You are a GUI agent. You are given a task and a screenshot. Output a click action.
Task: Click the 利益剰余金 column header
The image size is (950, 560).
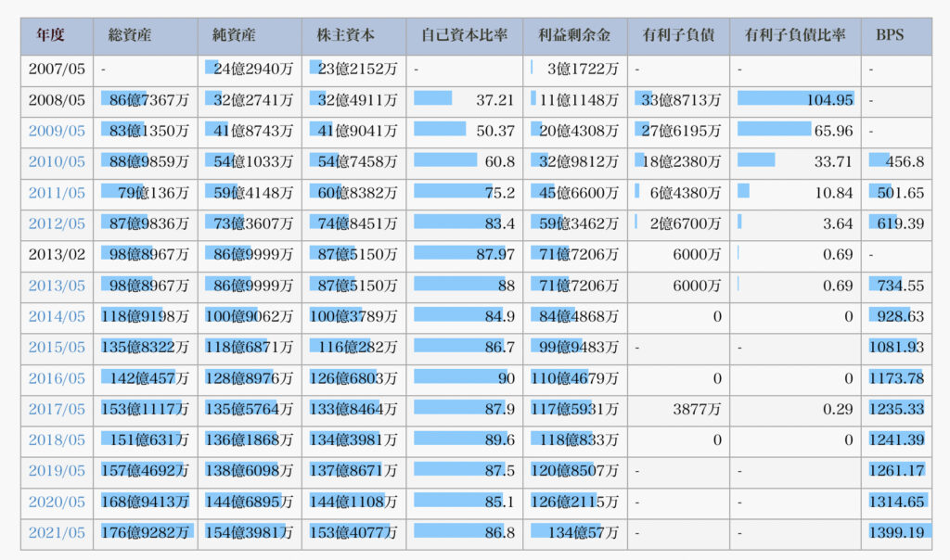tap(575, 36)
